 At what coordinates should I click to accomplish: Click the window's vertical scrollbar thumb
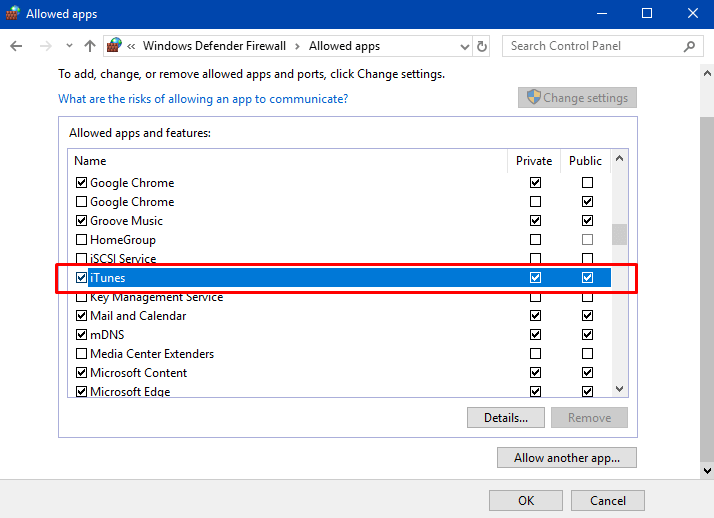[x=707, y=289]
